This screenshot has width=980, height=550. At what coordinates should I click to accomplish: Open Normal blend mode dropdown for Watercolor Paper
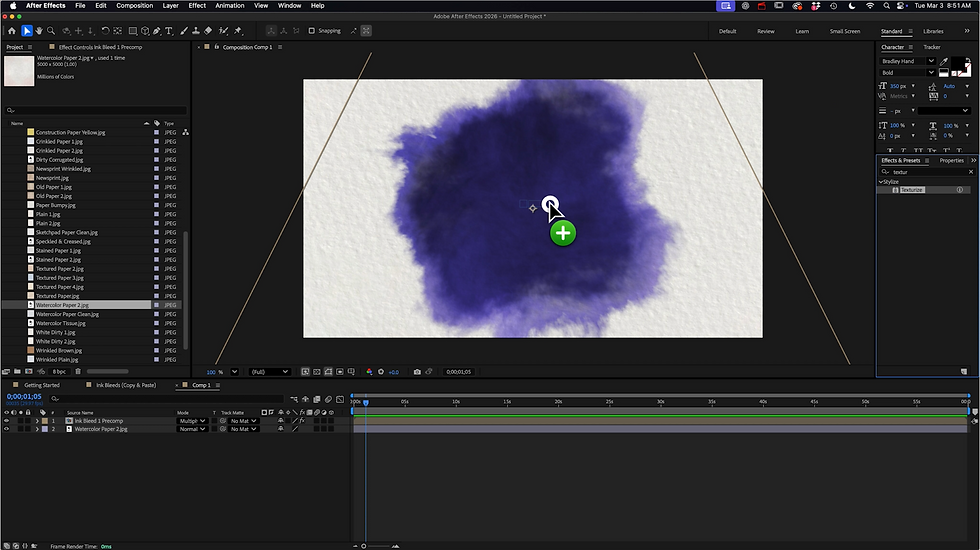(x=192, y=429)
